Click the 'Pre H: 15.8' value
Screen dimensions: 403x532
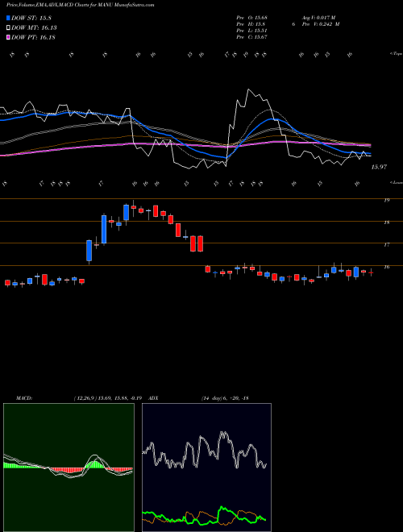coord(251,24)
